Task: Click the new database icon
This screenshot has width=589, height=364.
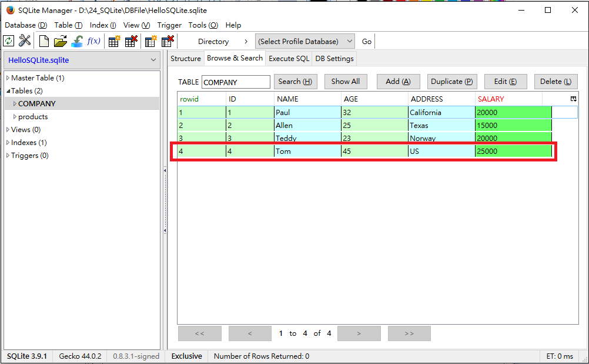Action: click(43, 41)
